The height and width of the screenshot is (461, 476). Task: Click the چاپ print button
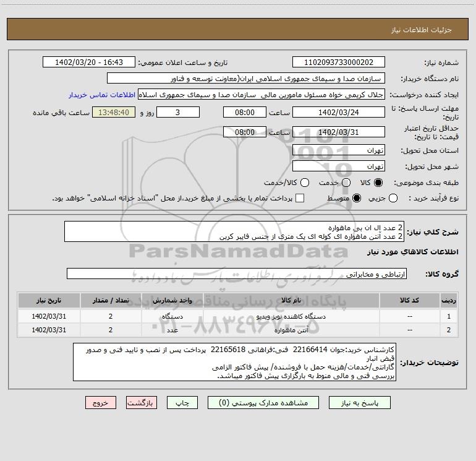[182, 403]
